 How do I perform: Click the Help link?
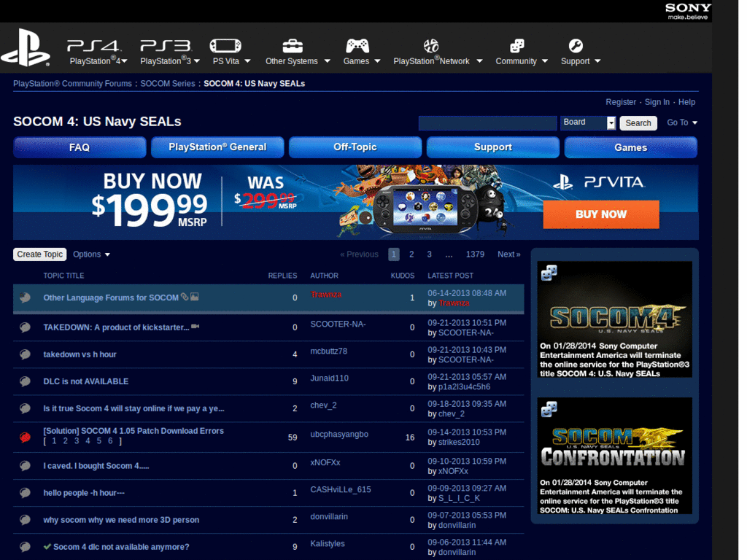pos(686,102)
